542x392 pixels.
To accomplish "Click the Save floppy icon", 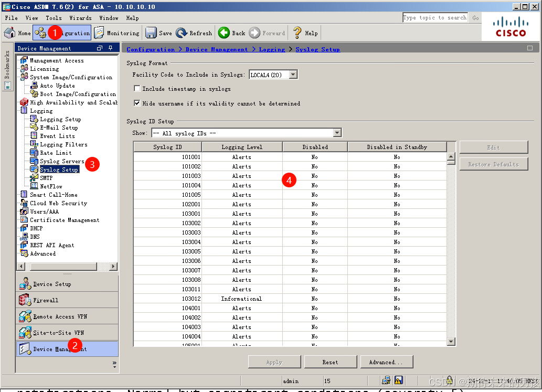I will click(x=151, y=33).
